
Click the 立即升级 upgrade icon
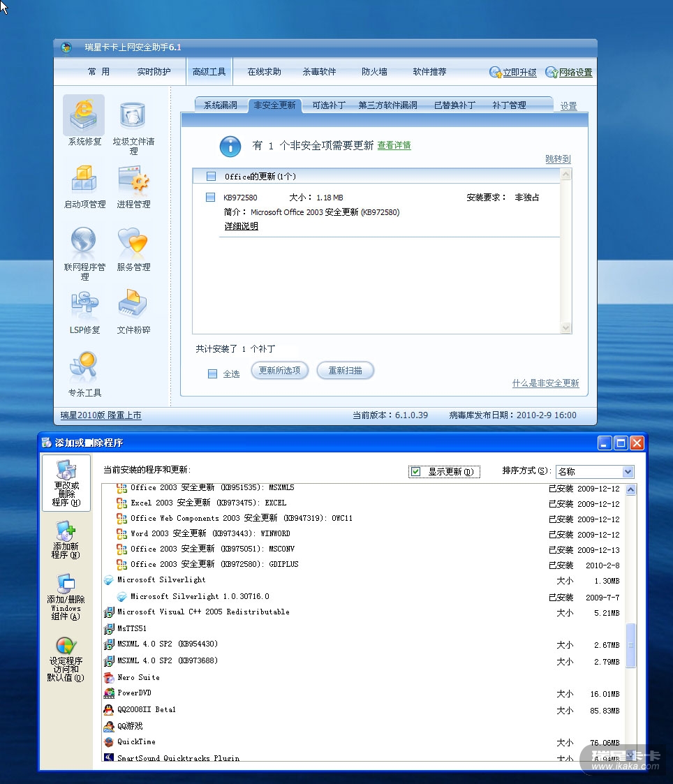tap(495, 73)
